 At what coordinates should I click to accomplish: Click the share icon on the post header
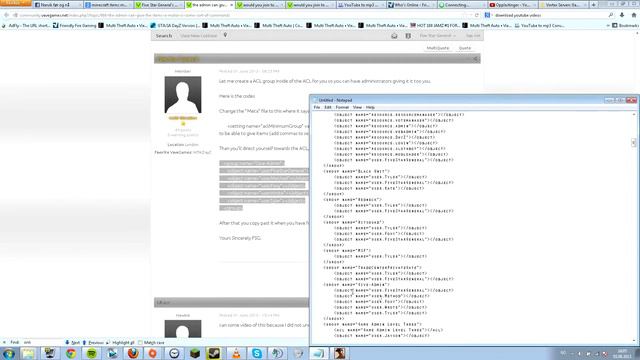[x=476, y=59]
